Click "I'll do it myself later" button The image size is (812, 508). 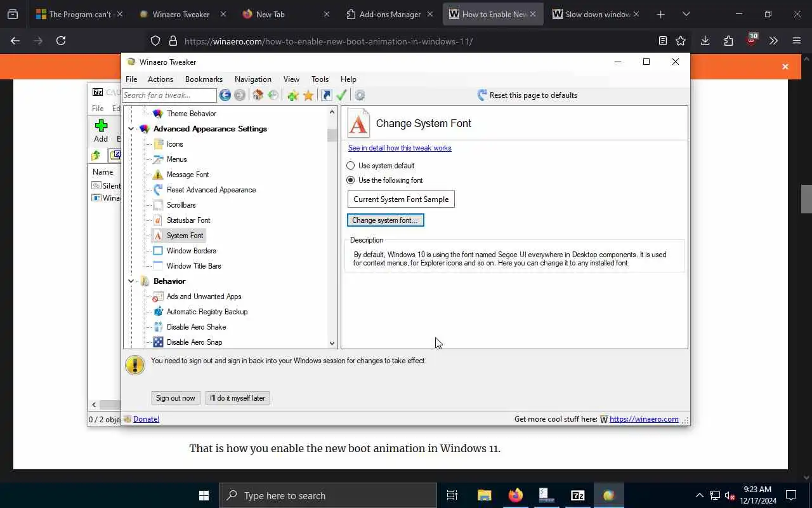coord(238,398)
